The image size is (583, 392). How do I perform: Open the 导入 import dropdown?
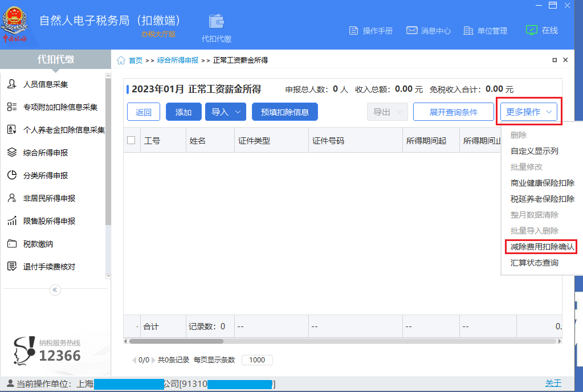tap(225, 112)
